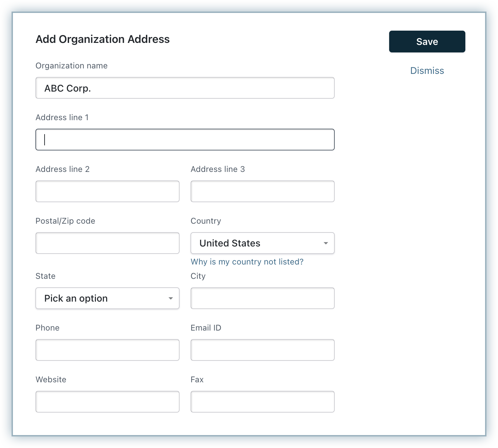Focus the Email ID input box
Screen dimensions: 498x448
(263, 350)
